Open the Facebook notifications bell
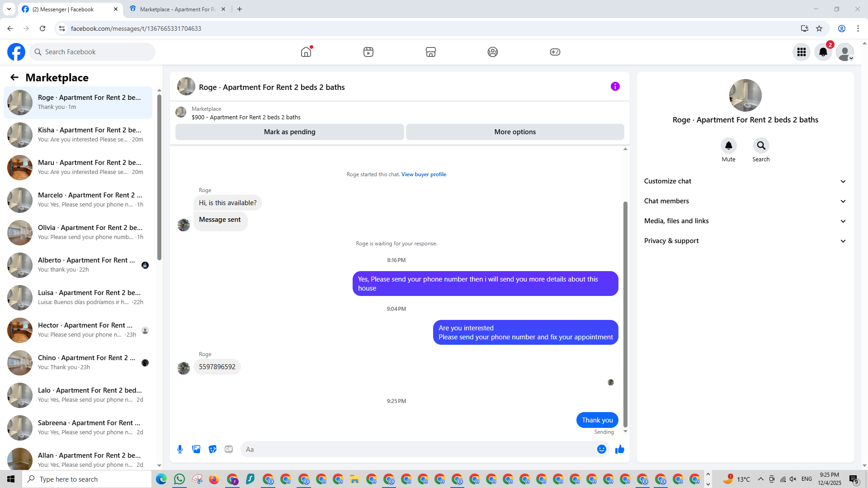Viewport: 868px width, 488px height. pyautogui.click(x=823, y=52)
